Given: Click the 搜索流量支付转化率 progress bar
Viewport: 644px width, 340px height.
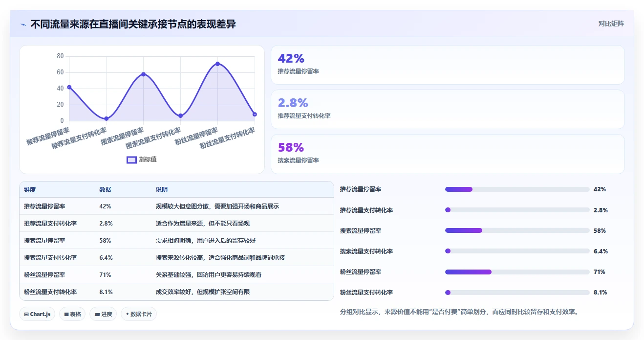Looking at the screenshot, I should (517, 251).
